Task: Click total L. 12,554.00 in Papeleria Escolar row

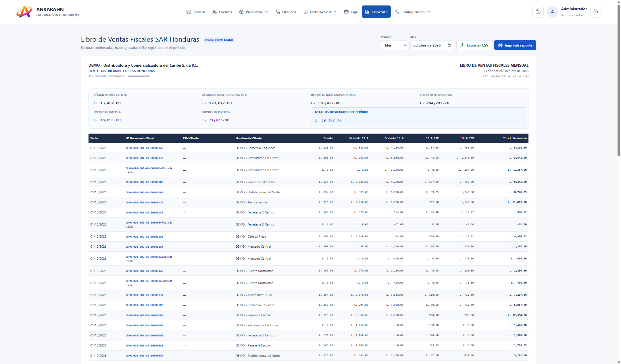Action: [x=517, y=315]
